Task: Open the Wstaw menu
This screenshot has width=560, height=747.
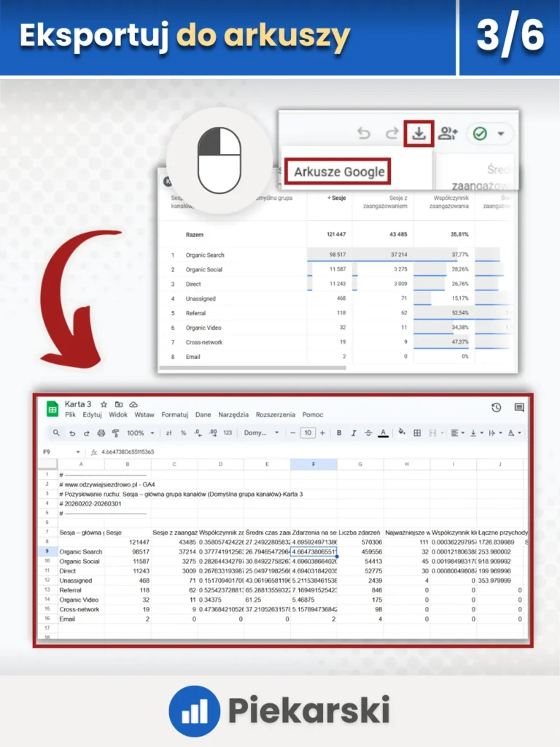Action: 144,415
